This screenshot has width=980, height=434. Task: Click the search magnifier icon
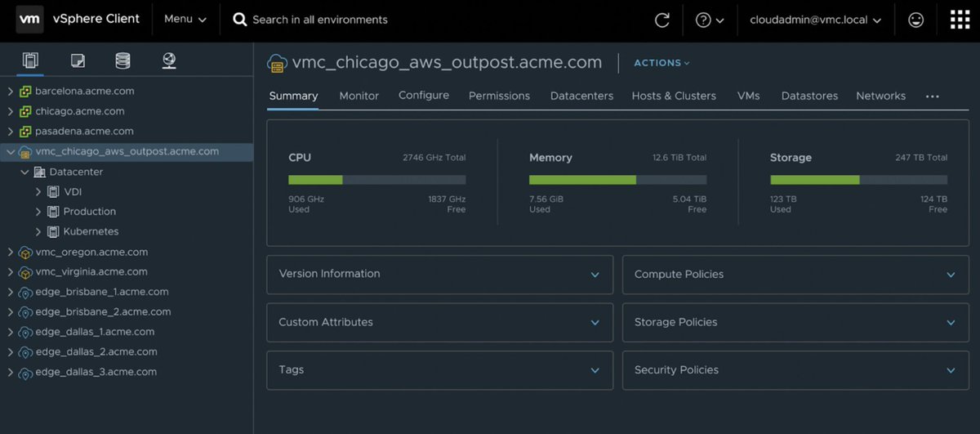click(x=239, y=20)
